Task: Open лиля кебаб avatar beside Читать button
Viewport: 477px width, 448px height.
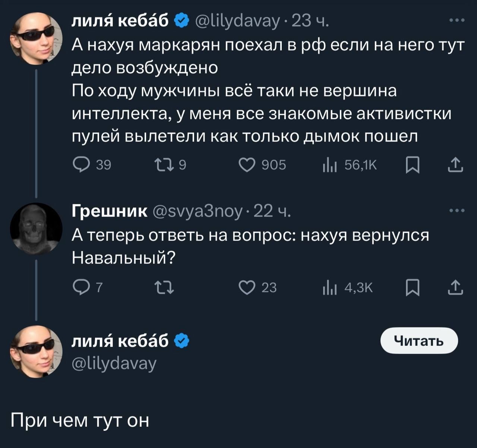Action: tap(36, 351)
